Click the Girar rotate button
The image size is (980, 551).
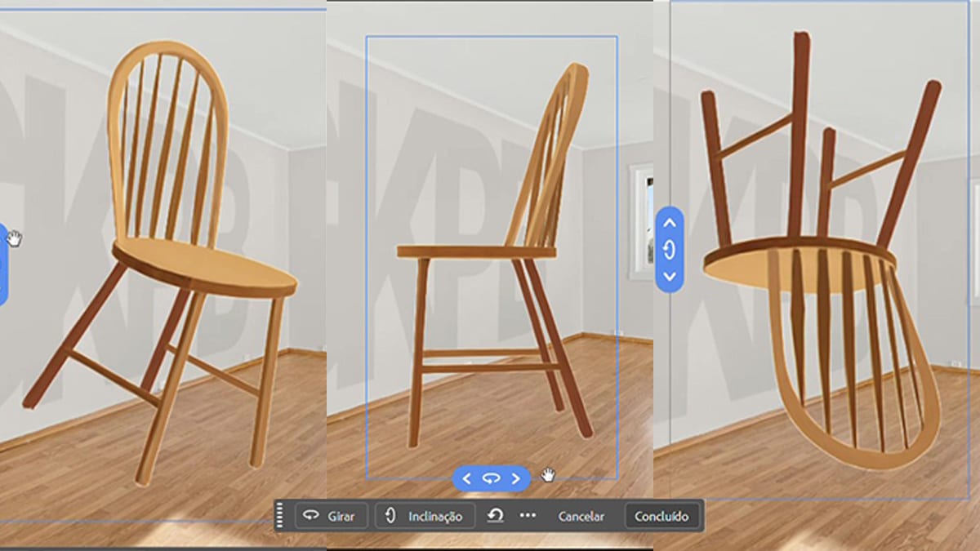(330, 516)
